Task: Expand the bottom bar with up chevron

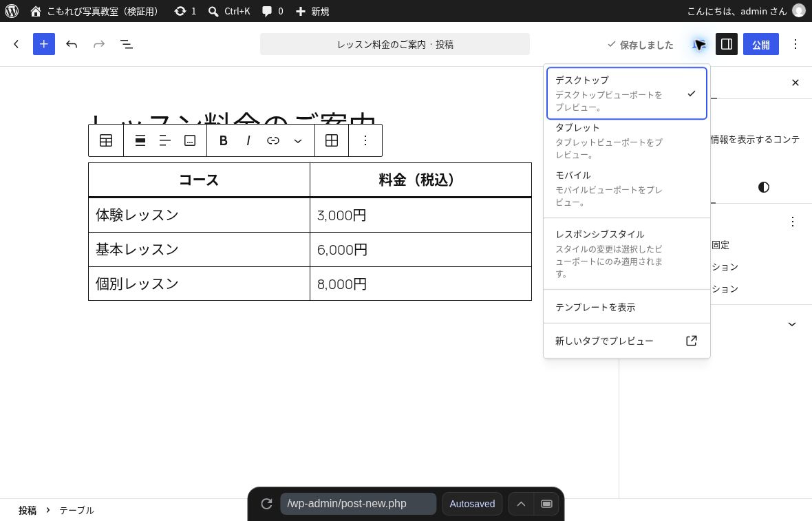Action: pyautogui.click(x=521, y=504)
